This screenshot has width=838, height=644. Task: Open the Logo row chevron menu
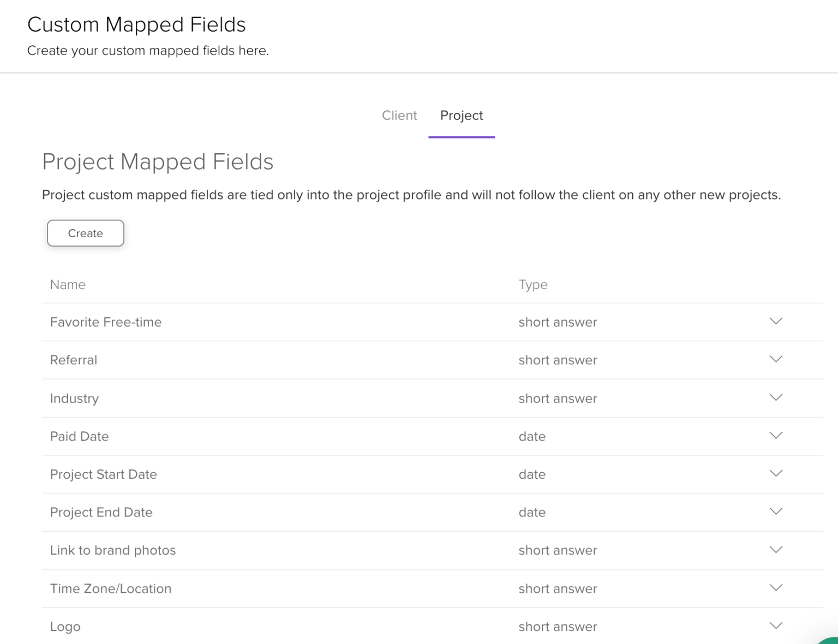(776, 625)
